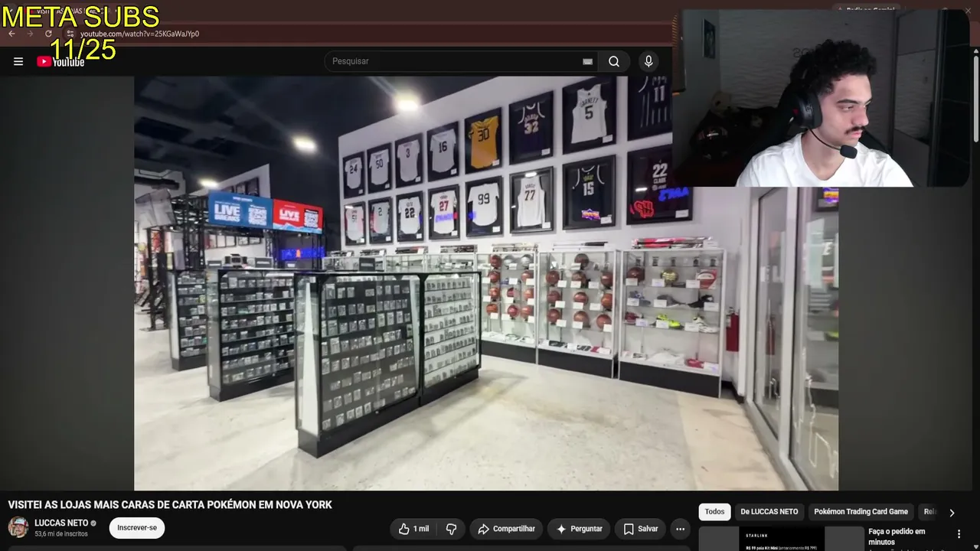Open the LUCCAS NETO channel name link
Screen dimensions: 980x551
point(61,523)
